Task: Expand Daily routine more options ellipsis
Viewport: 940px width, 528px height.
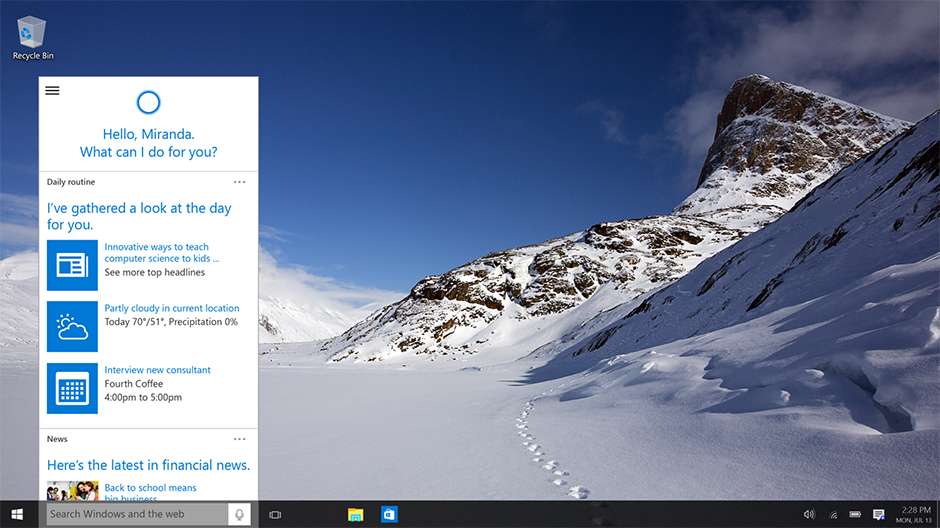Action: [239, 182]
